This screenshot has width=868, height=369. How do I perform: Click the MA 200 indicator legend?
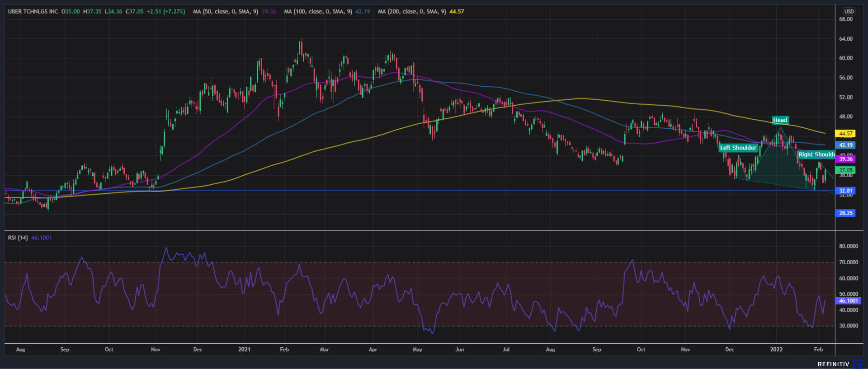coord(411,11)
